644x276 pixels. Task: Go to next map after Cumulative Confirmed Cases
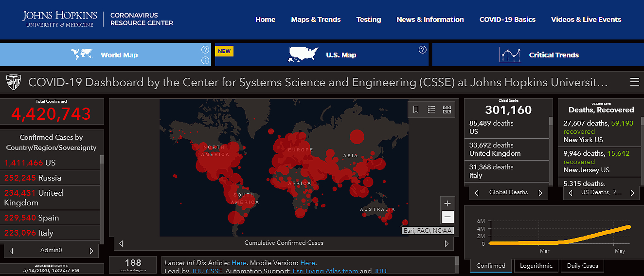click(447, 243)
